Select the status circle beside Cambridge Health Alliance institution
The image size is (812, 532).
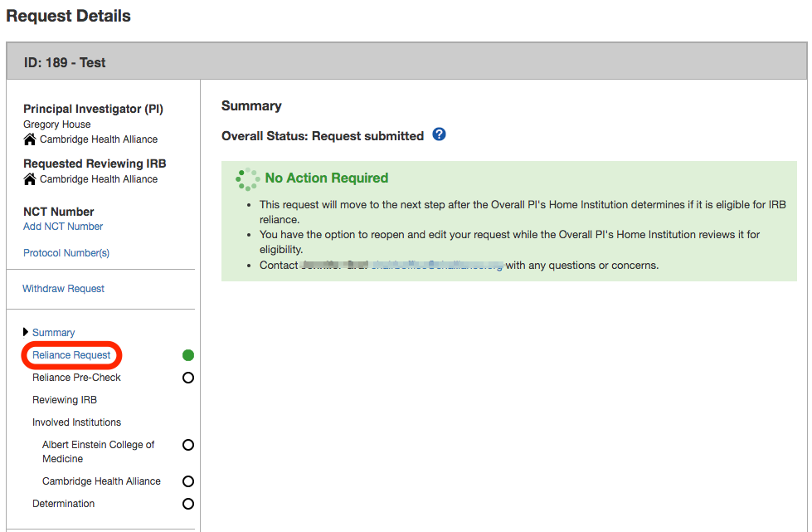pyautogui.click(x=188, y=481)
